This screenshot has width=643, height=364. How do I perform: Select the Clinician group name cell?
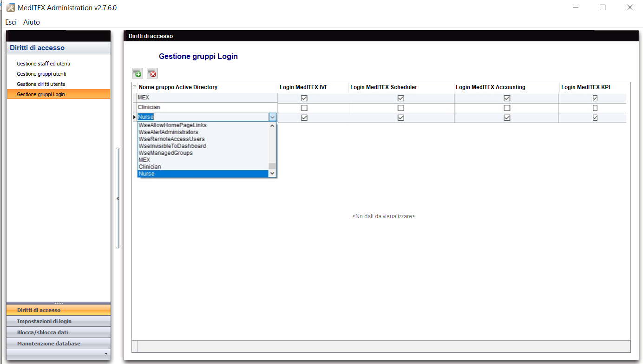point(207,108)
